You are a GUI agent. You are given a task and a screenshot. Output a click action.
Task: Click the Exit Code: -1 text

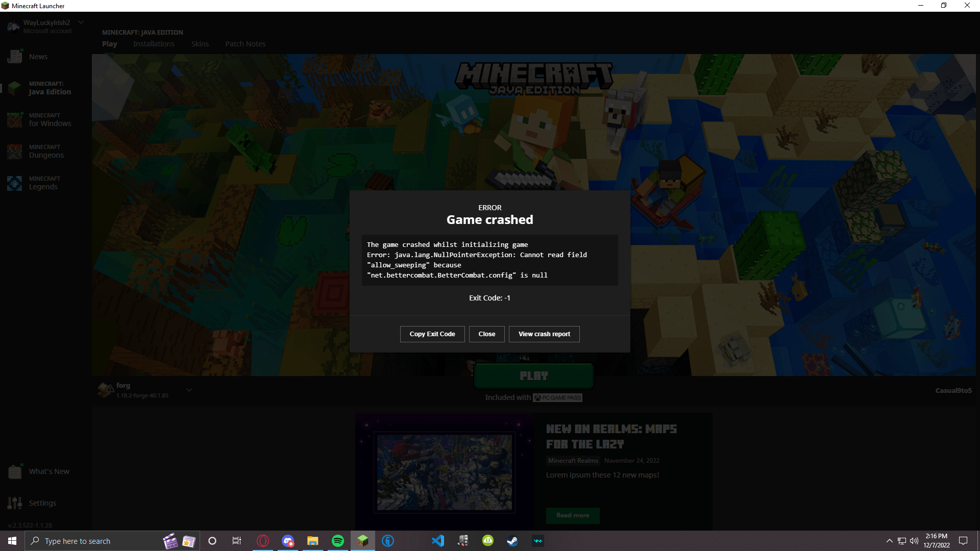point(489,298)
